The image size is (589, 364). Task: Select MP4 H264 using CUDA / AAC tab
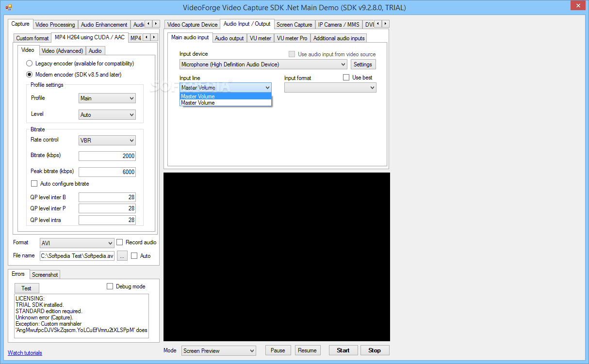pyautogui.click(x=90, y=37)
